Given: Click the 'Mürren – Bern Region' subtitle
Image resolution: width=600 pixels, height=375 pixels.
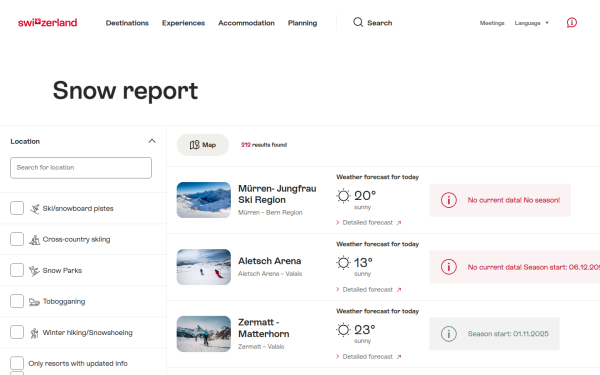Looking at the screenshot, I should pyautogui.click(x=270, y=212).
